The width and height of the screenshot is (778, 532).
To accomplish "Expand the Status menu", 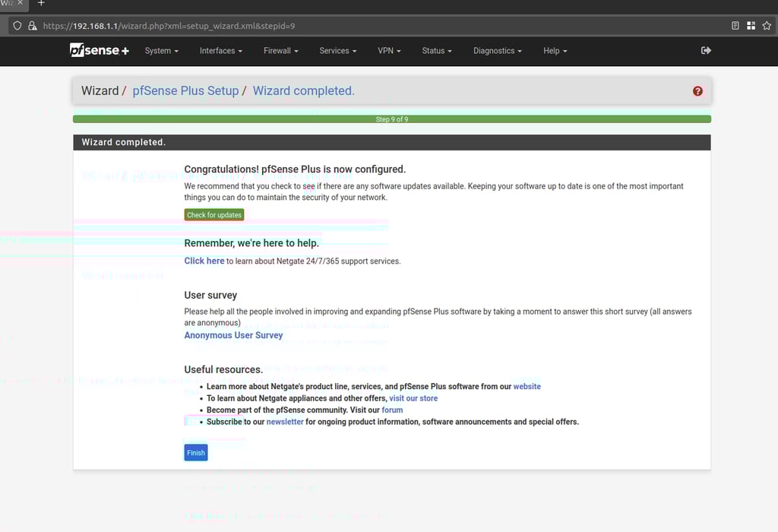I will click(437, 51).
